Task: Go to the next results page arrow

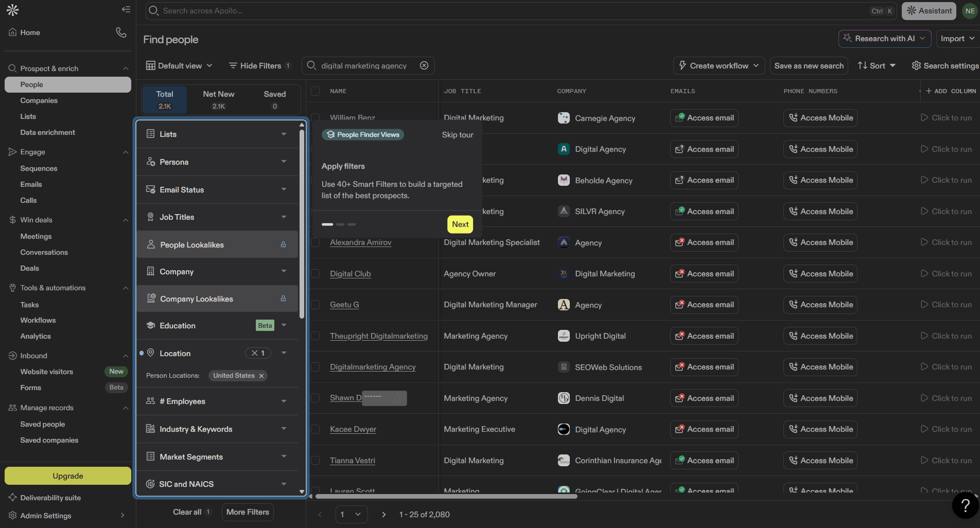Action: (383, 514)
